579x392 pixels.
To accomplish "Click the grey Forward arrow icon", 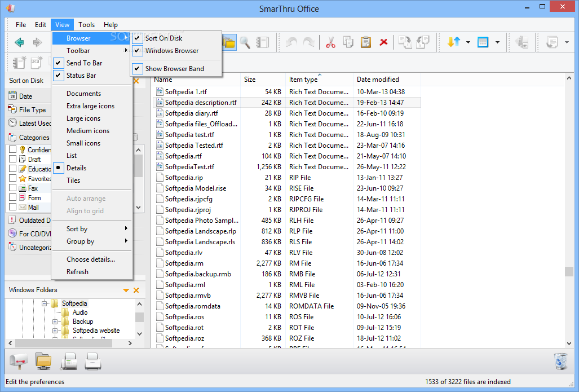I will (37, 42).
